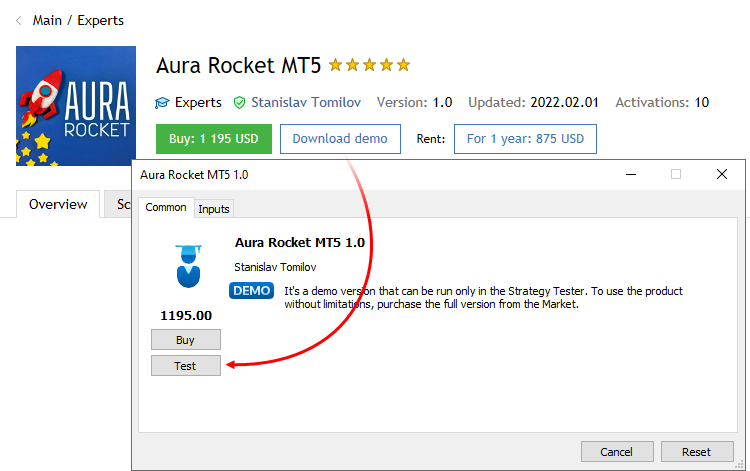Image resolution: width=750 pixels, height=471 pixels.
Task: Open the Main breadcrumb link
Action: click(47, 21)
